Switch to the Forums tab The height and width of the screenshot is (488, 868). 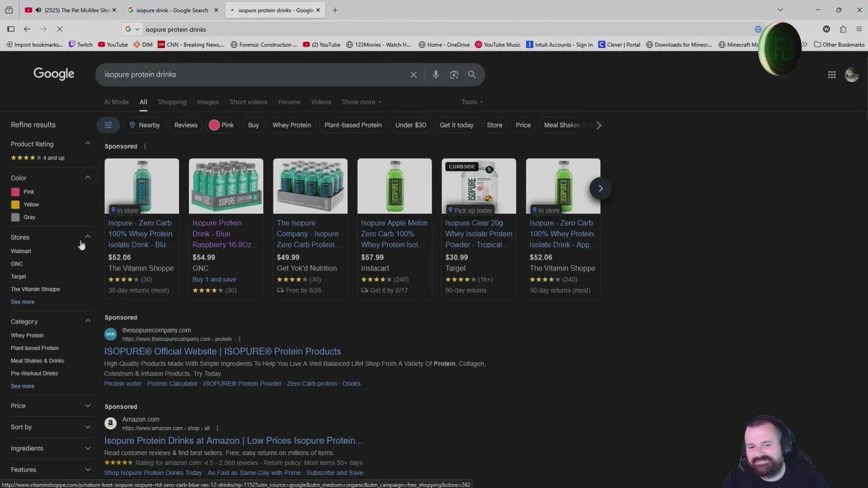(x=289, y=102)
